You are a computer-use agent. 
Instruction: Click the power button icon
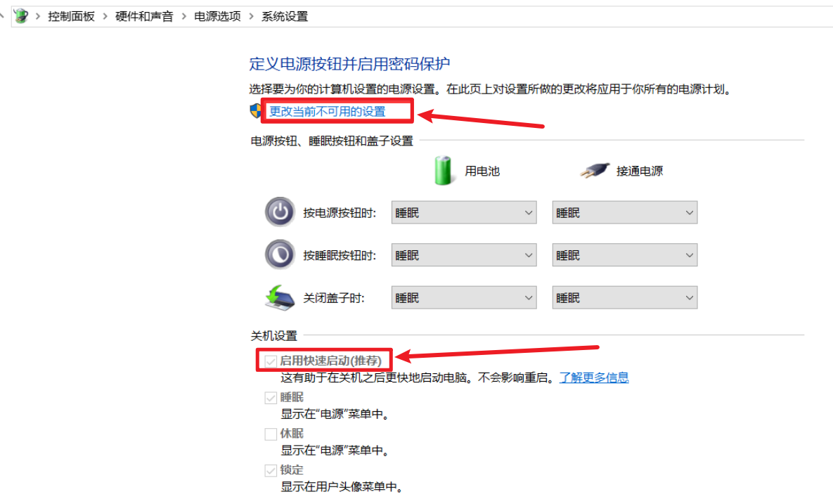[x=280, y=212]
